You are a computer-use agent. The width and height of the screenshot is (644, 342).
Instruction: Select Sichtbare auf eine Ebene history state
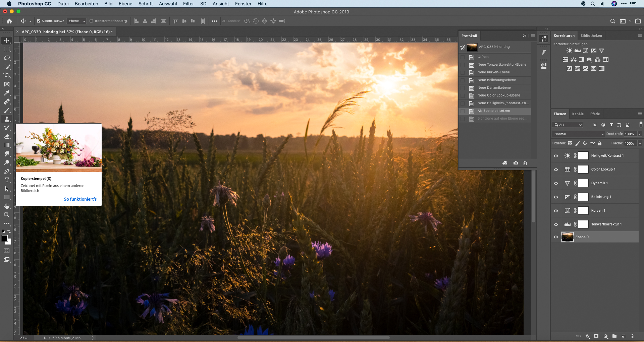pos(495,119)
